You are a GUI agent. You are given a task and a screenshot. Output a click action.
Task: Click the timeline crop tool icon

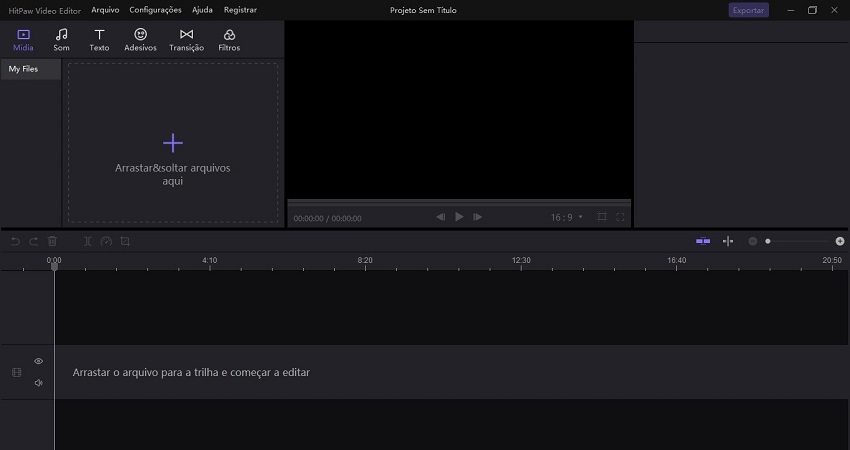125,241
